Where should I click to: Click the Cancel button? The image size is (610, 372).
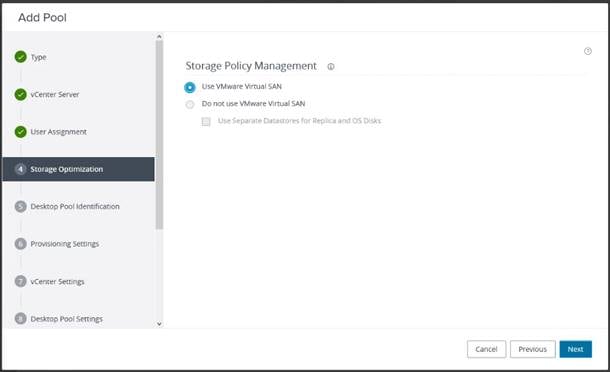click(x=486, y=349)
